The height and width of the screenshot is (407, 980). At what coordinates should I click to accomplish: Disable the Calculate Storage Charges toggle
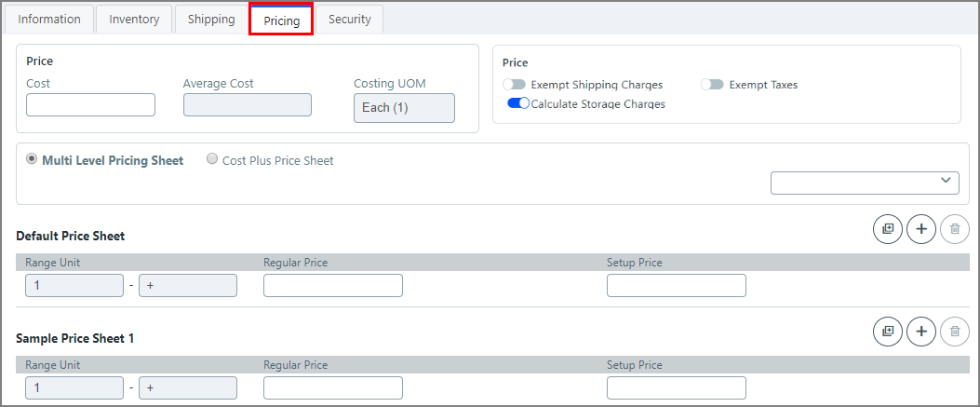click(x=518, y=104)
